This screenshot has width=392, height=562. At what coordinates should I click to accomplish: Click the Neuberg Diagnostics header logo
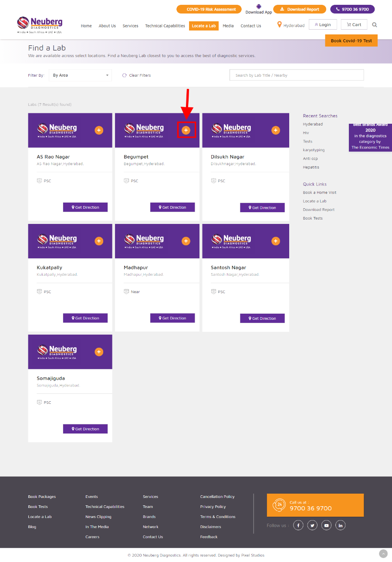(40, 25)
